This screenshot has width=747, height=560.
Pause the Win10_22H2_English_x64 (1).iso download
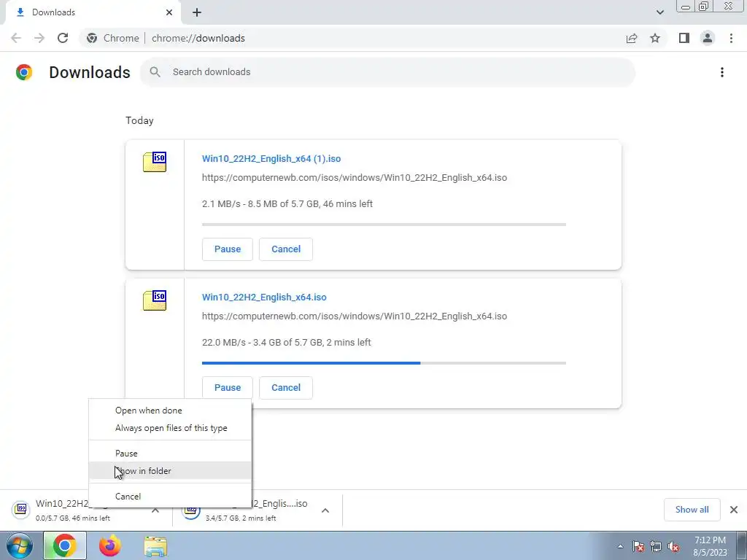[228, 249]
